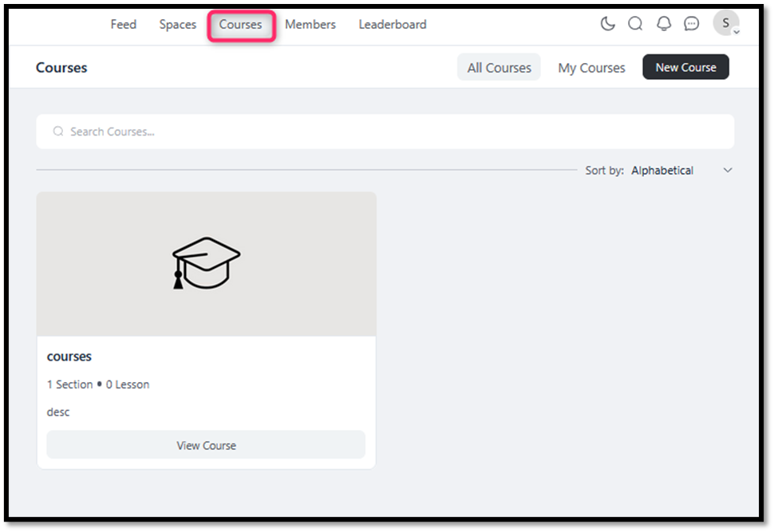774x532 pixels.
Task: Select the Courses navigation tab
Action: [240, 25]
